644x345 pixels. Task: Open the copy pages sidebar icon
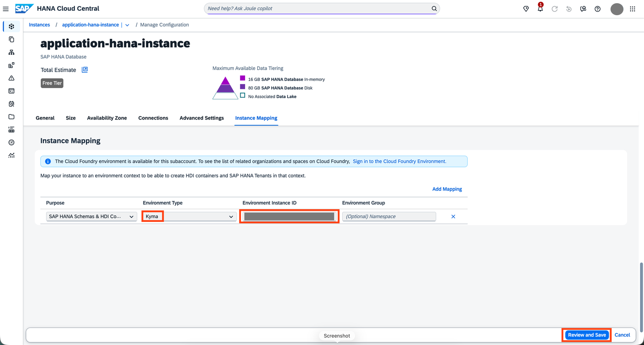click(12, 39)
